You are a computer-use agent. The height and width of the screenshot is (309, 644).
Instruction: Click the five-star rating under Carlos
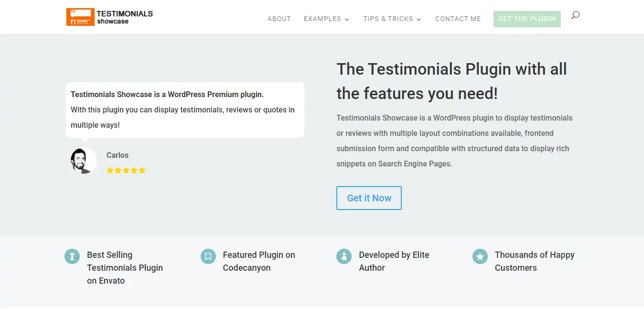126,170
